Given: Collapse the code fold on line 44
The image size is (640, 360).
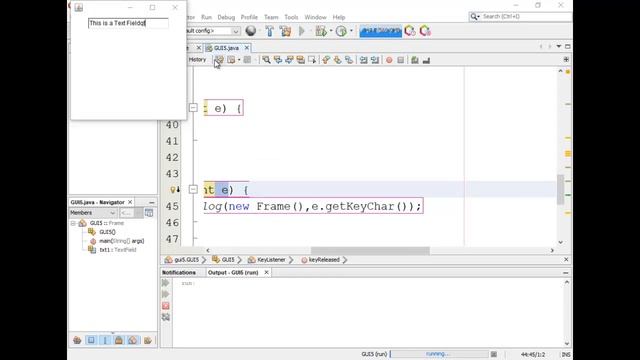Looking at the screenshot, I should pyautogui.click(x=193, y=189).
